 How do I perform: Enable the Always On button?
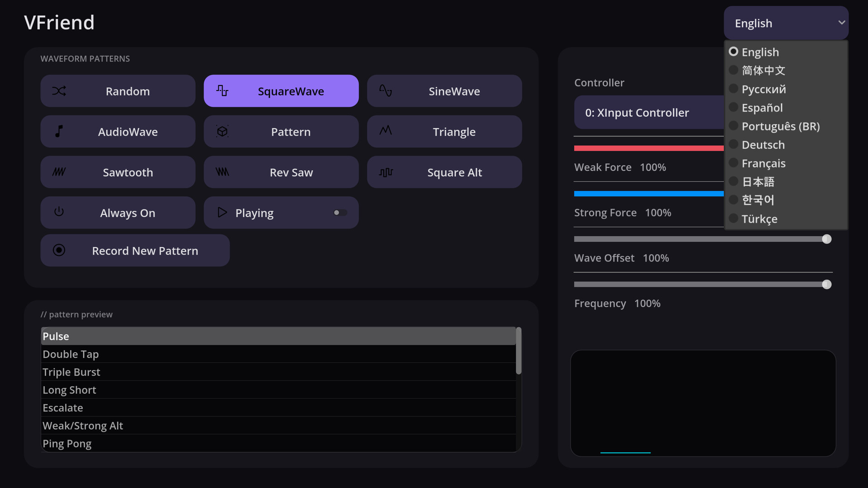[x=118, y=213]
